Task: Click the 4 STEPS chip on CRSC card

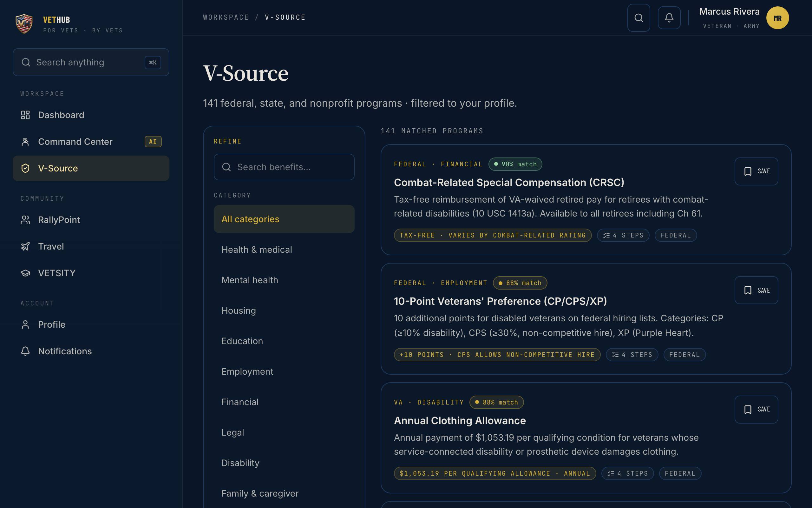Action: [623, 236]
